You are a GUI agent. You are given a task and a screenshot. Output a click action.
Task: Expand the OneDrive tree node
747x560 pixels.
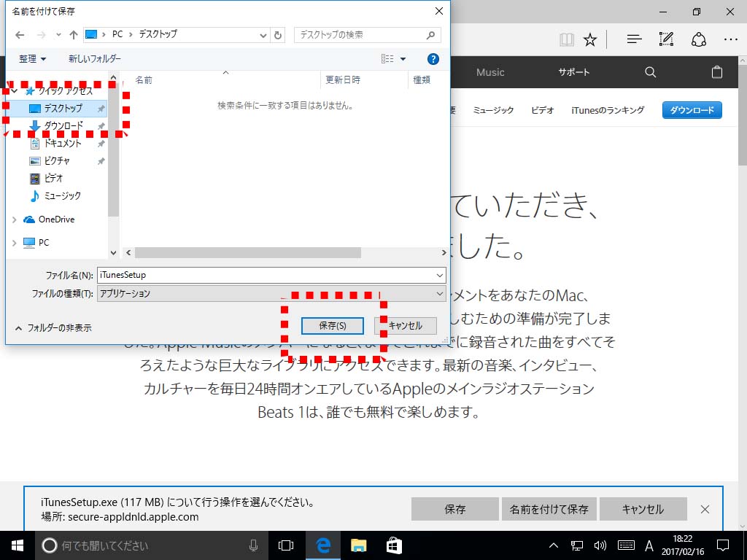tap(15, 219)
